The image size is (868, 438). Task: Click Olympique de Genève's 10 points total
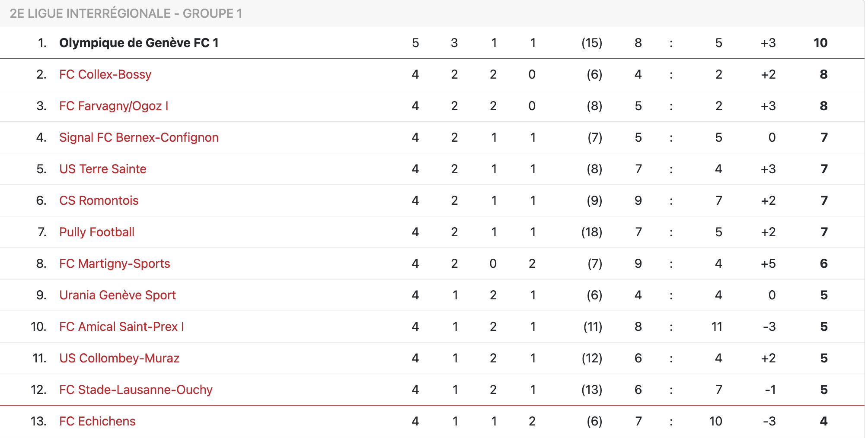coord(820,43)
